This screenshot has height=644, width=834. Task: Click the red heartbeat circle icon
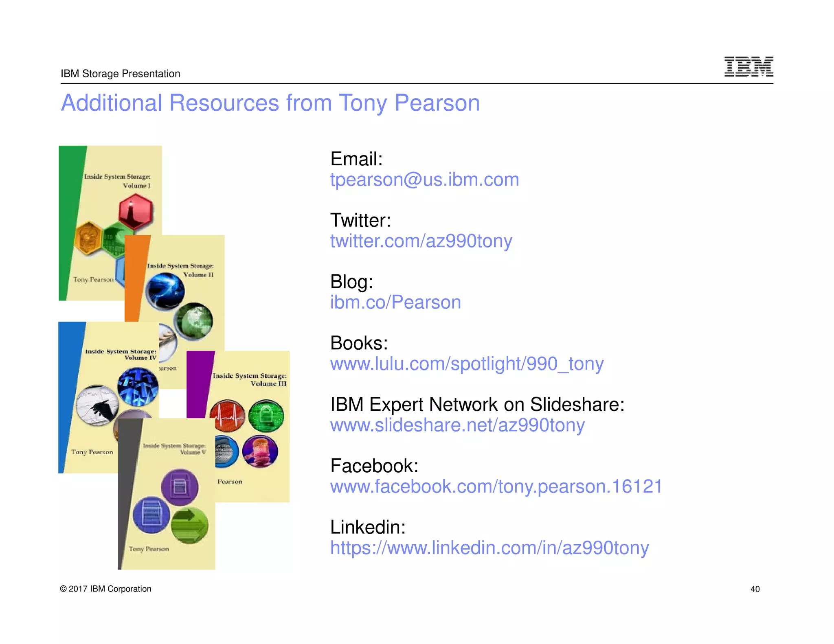click(x=228, y=416)
